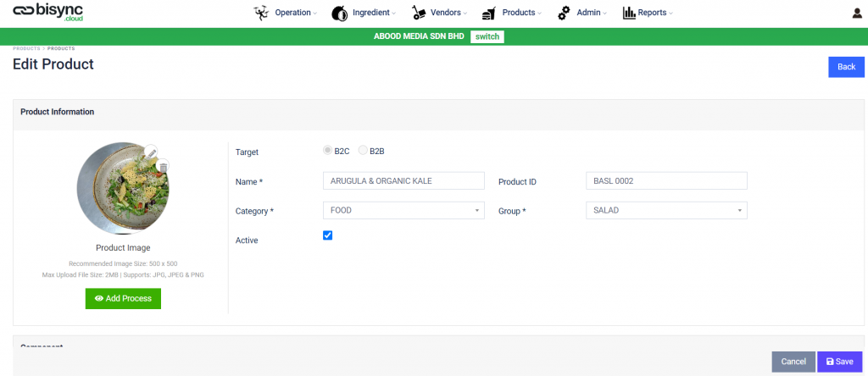Click the Ingredient fruit icon
The height and width of the screenshot is (376, 868).
[x=339, y=13]
